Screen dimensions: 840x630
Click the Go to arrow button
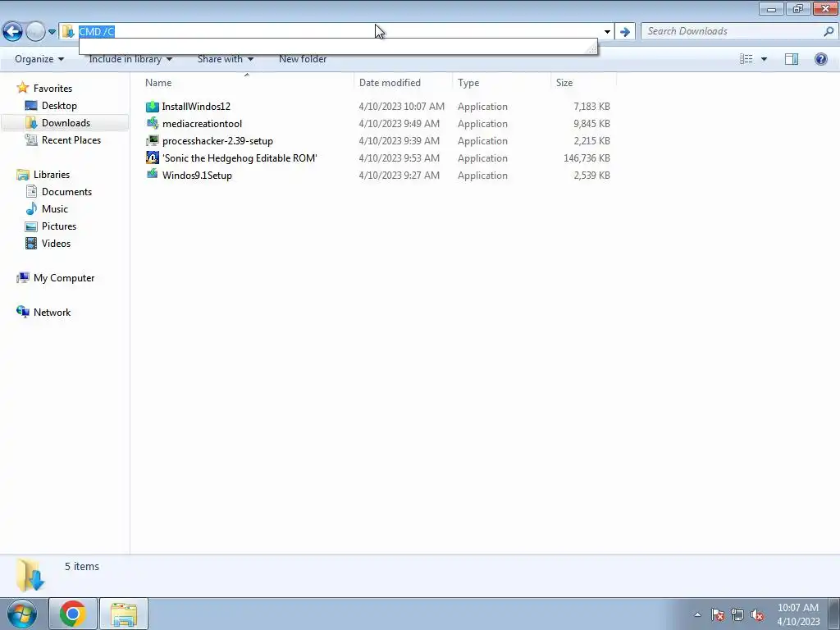click(x=624, y=32)
